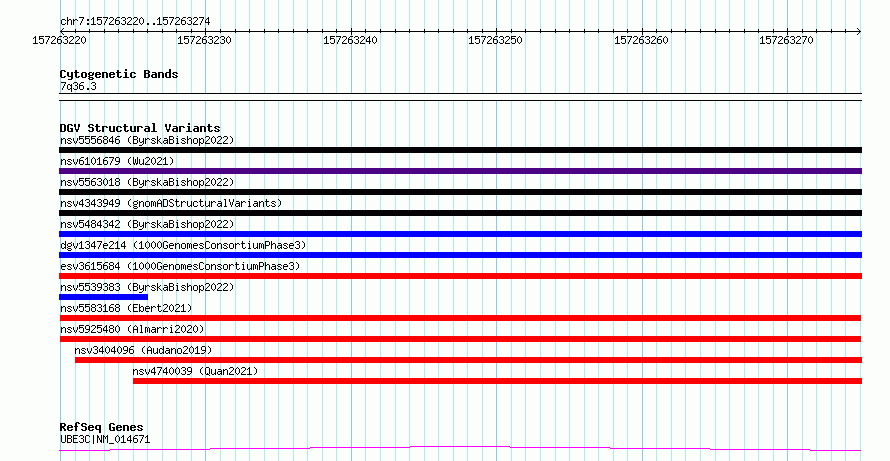Click the magenta UBE3C gene track line
The image size is (890, 461).
click(460, 449)
